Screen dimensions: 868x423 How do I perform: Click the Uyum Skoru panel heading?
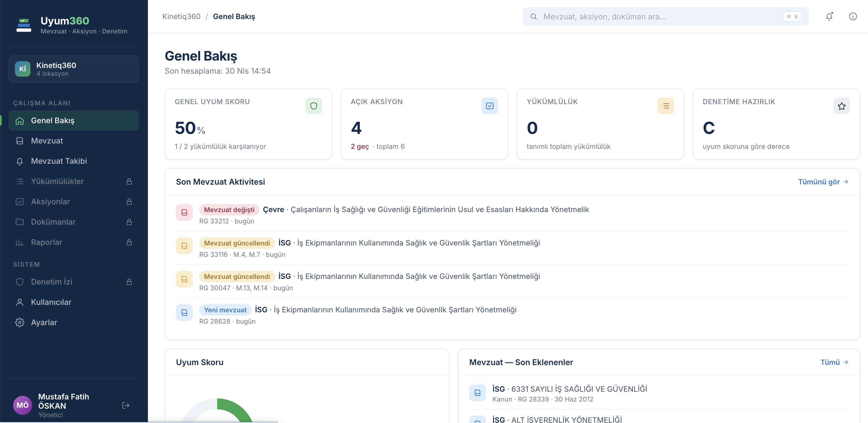click(x=200, y=362)
